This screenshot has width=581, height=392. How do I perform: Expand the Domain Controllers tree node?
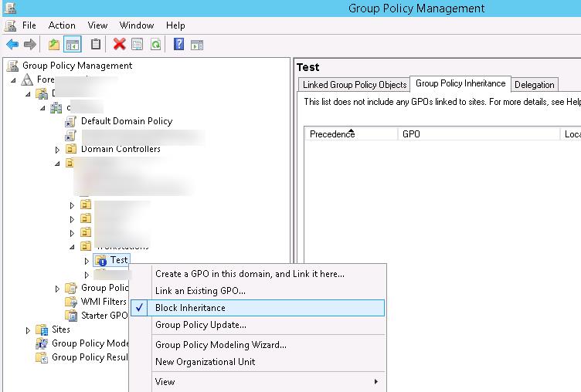57,150
